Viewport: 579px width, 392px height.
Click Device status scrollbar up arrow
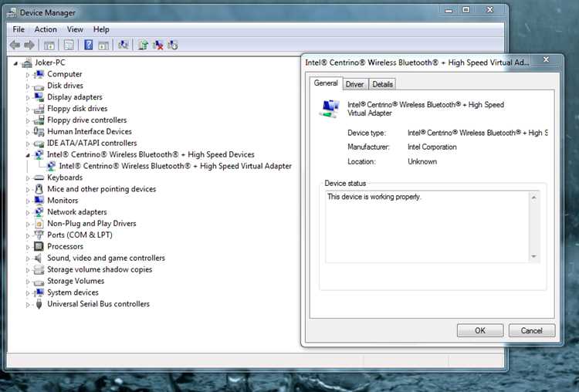[534, 198]
